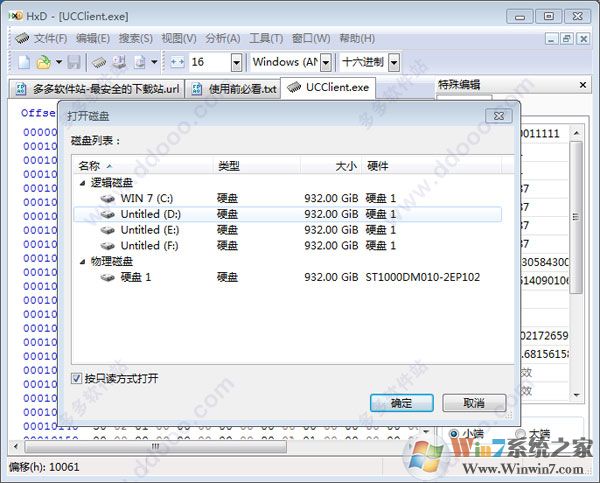The height and width of the screenshot is (483, 600).
Task: Minimize the inner document window
Action: coord(551,39)
